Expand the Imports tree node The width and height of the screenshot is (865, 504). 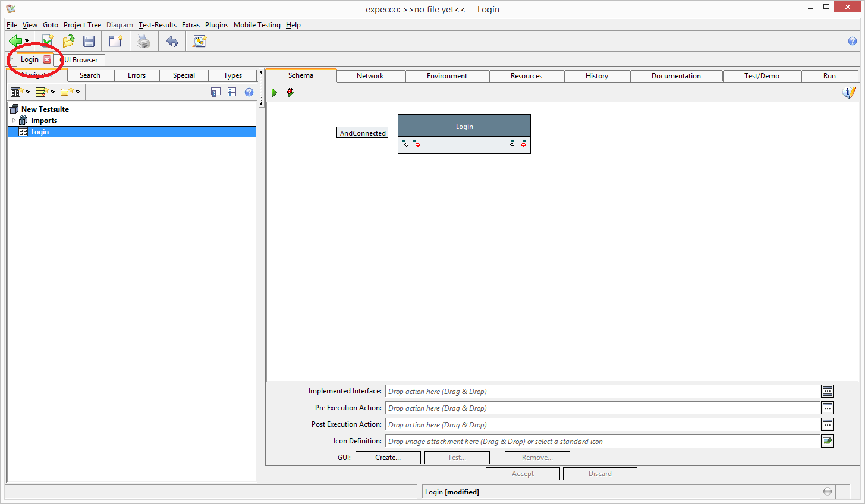tap(14, 121)
